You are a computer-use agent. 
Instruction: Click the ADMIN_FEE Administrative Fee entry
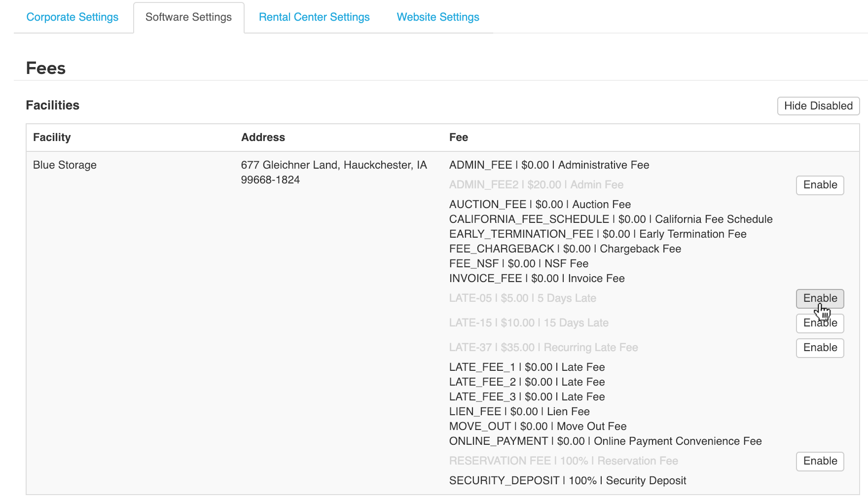(548, 165)
